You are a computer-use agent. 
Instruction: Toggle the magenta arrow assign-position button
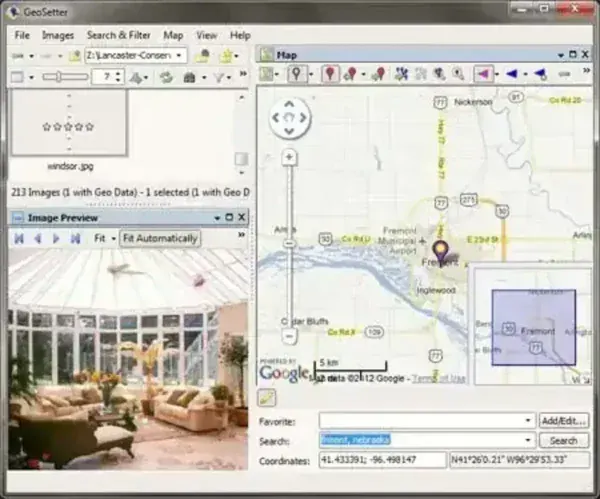tap(483, 73)
